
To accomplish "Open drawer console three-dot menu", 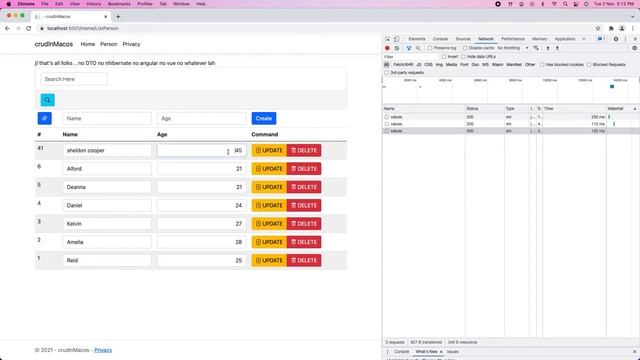I will [x=387, y=351].
